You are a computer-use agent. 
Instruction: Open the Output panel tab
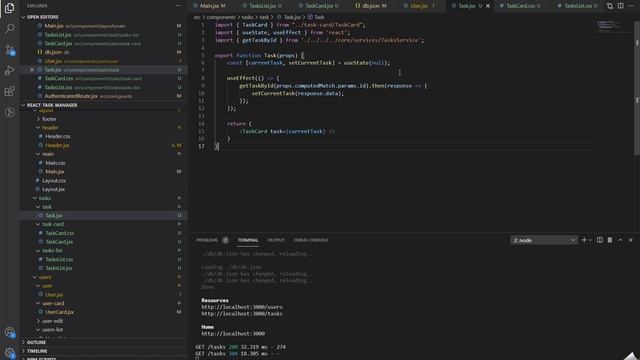[276, 240]
